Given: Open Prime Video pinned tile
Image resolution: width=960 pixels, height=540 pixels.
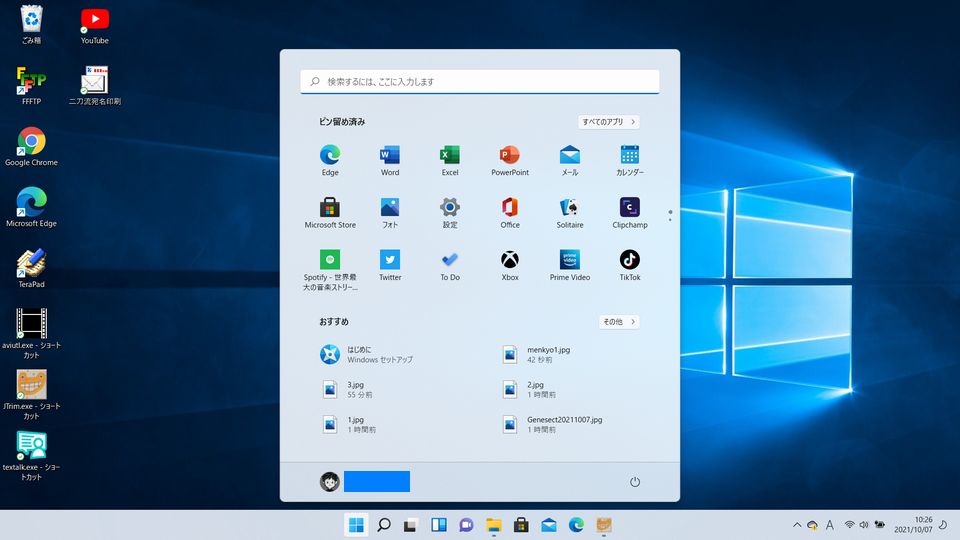Looking at the screenshot, I should [x=569, y=260].
